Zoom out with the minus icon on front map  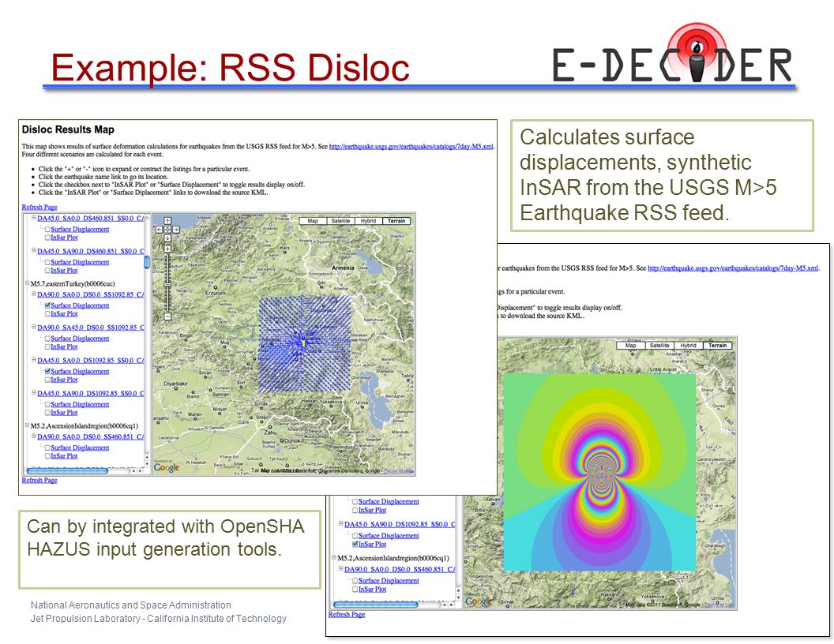point(167,316)
